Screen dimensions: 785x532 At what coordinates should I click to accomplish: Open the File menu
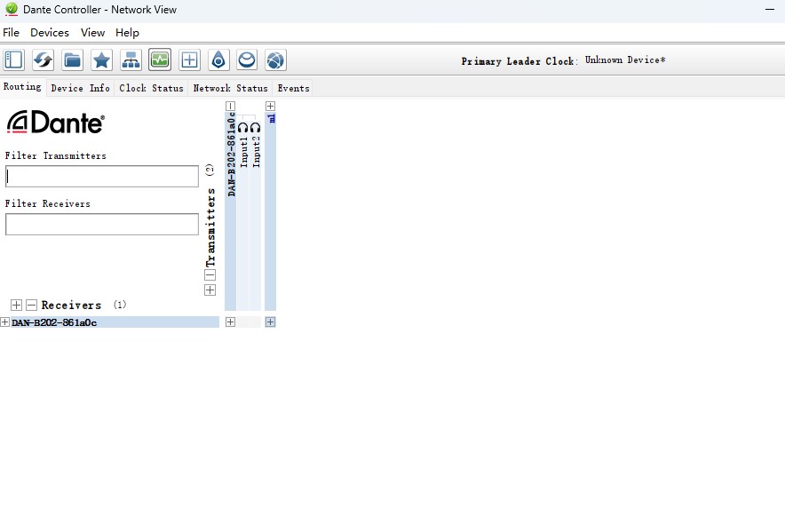point(11,33)
